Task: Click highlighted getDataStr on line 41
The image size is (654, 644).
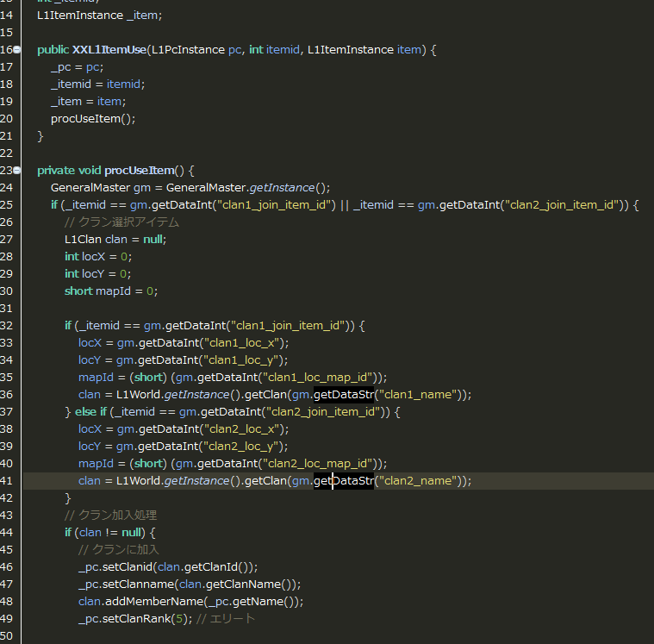Action: [x=344, y=481]
